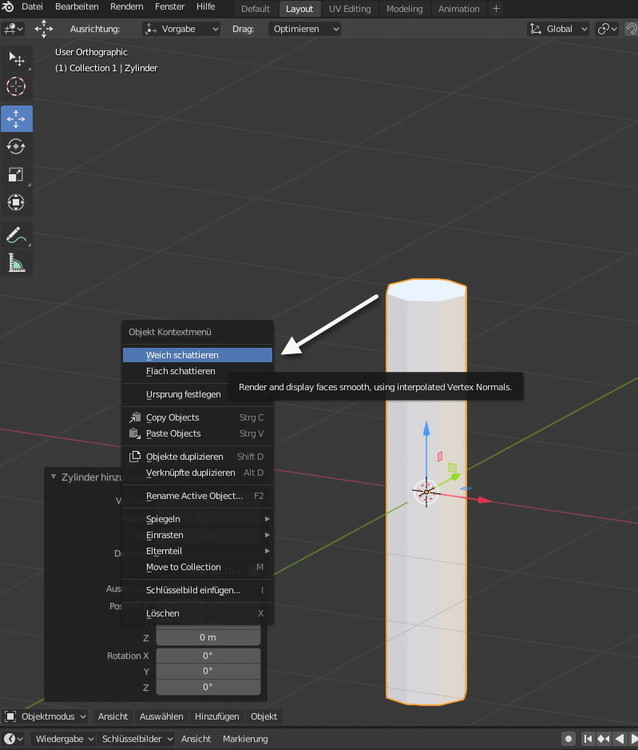Open the Vorgabe orientation dropdown

coord(181,29)
